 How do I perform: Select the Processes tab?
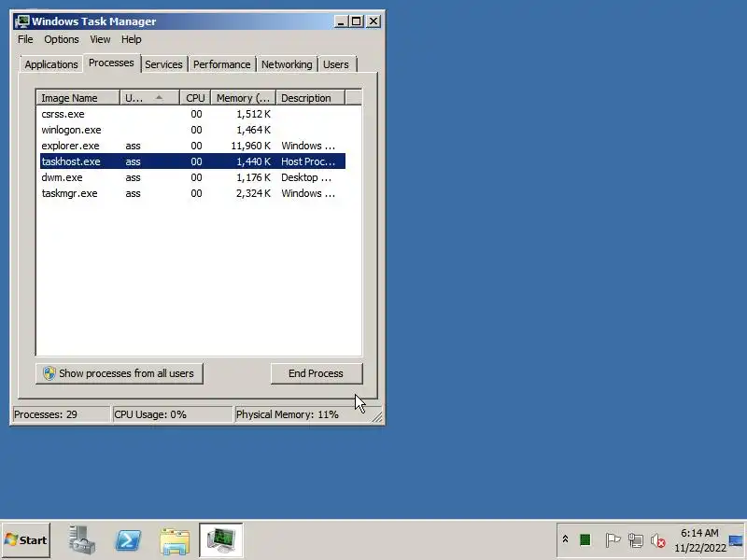111,63
